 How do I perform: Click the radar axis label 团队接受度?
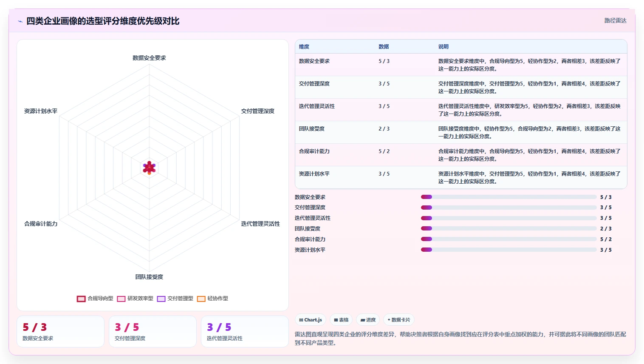(149, 277)
